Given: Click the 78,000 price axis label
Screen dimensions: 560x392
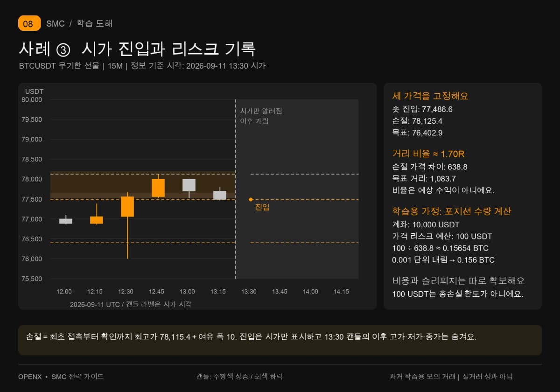Looking at the screenshot, I should tap(32, 179).
